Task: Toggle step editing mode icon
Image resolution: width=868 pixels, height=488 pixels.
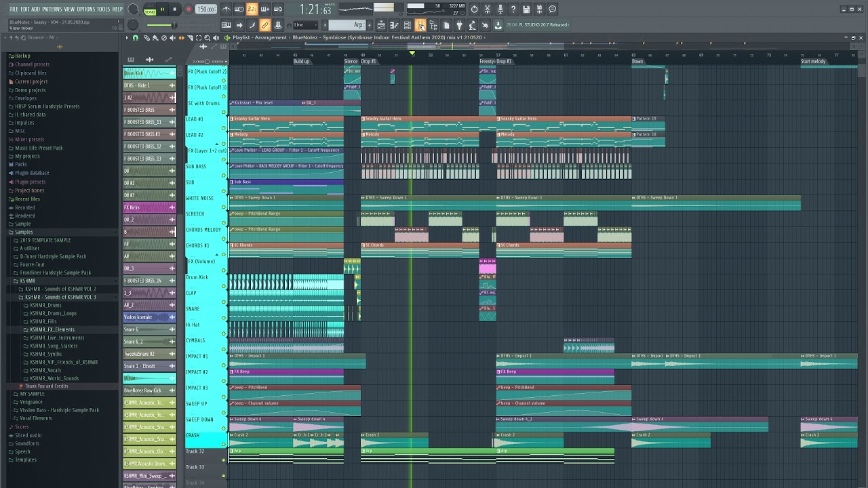Action: pyautogui.click(x=252, y=25)
